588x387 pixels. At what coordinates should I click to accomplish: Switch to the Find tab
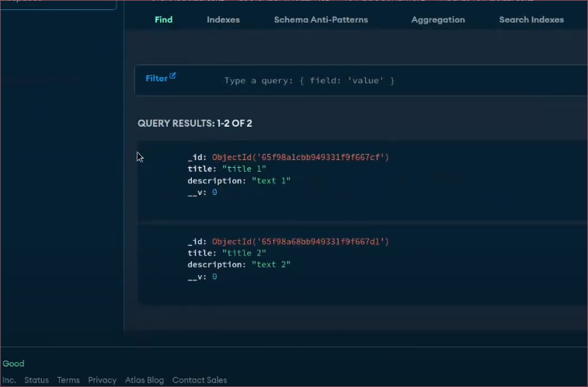coord(163,19)
